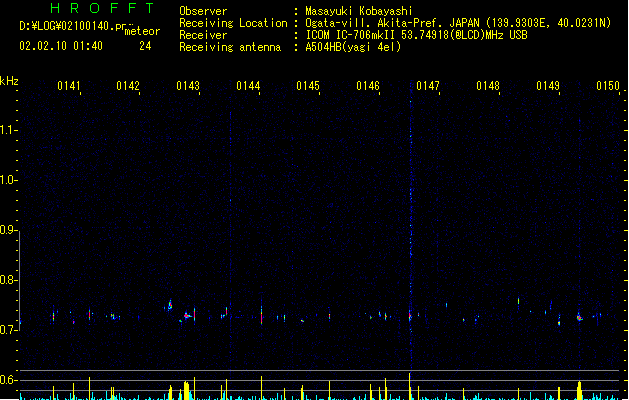The image size is (629, 400).
Task: Click time marker 0150
Action: point(608,86)
